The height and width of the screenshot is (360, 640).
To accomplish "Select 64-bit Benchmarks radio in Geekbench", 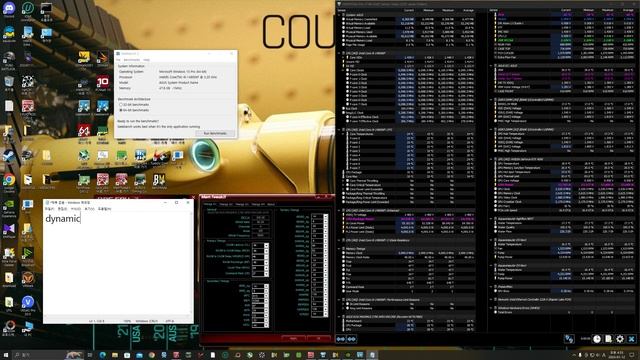I will pyautogui.click(x=120, y=110).
